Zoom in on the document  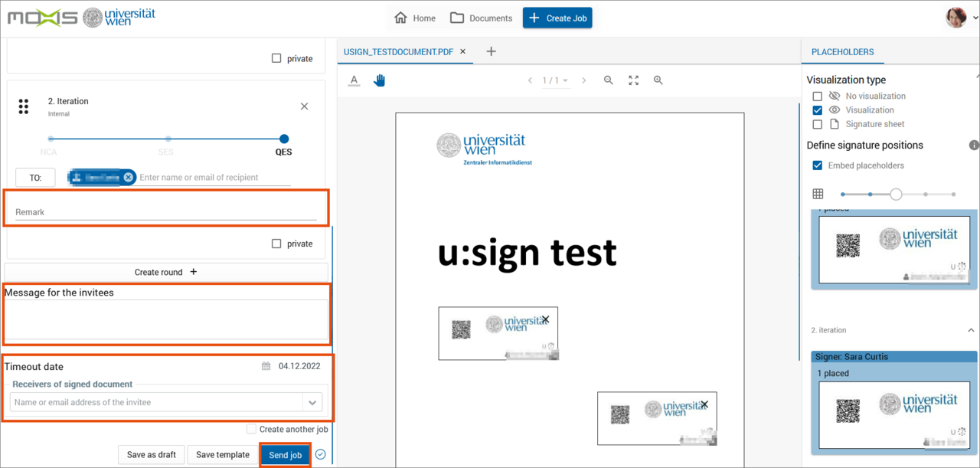[658, 80]
